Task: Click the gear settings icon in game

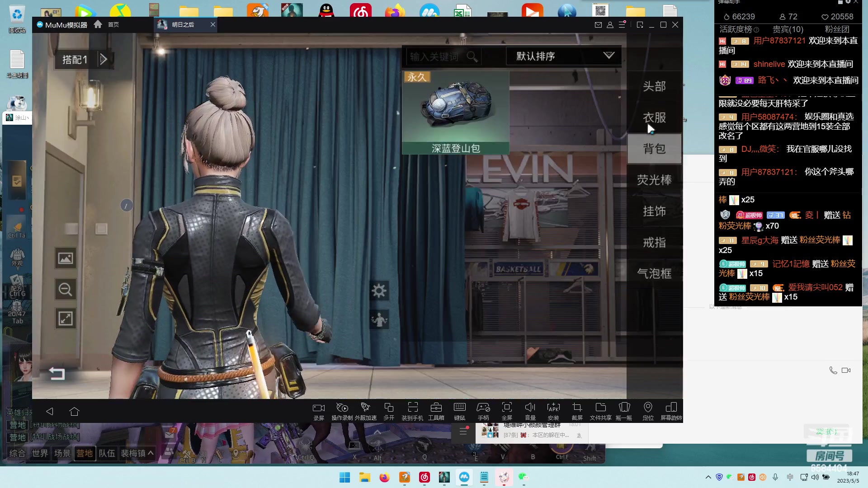Action: tap(379, 291)
